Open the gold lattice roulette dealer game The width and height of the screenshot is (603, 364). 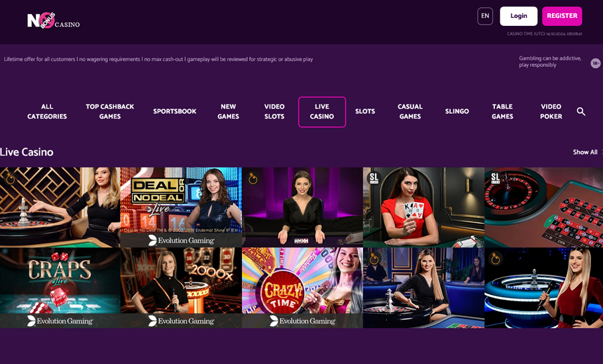click(x=60, y=207)
